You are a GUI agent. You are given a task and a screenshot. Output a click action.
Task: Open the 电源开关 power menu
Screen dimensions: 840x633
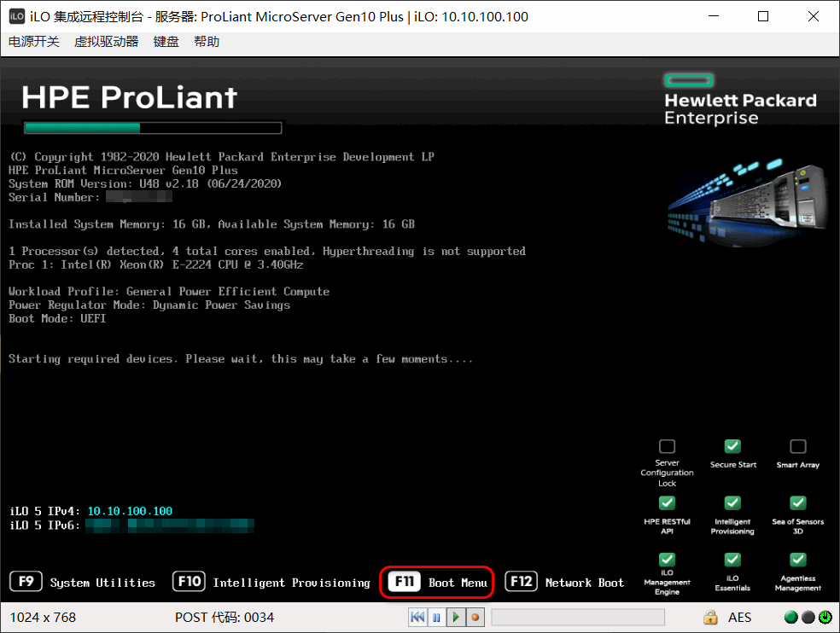click(x=34, y=42)
